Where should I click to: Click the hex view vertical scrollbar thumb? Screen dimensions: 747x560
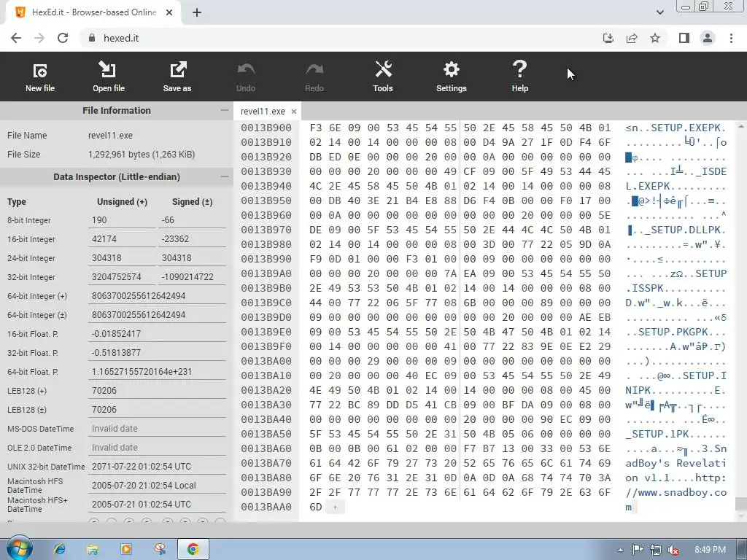(740, 503)
